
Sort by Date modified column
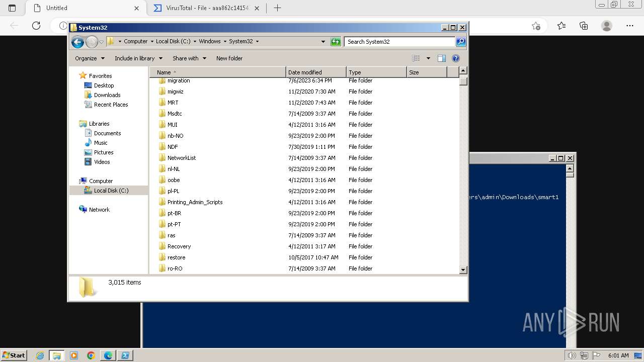[x=316, y=72]
